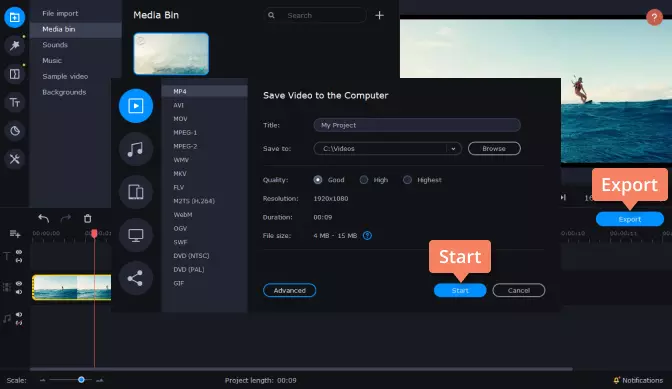Viewport: 672px width, 389px height.
Task: Open Notifications bell in status bar
Action: (x=638, y=380)
